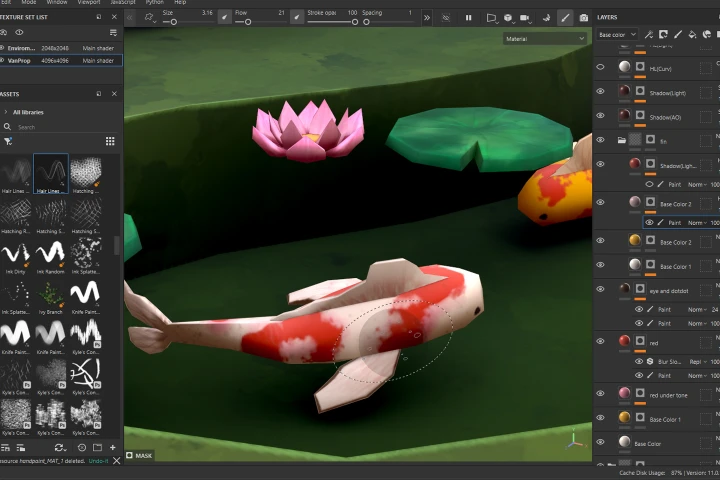The image size is (720, 480).
Task: Select the VanProp texture set
Action: pos(61,60)
